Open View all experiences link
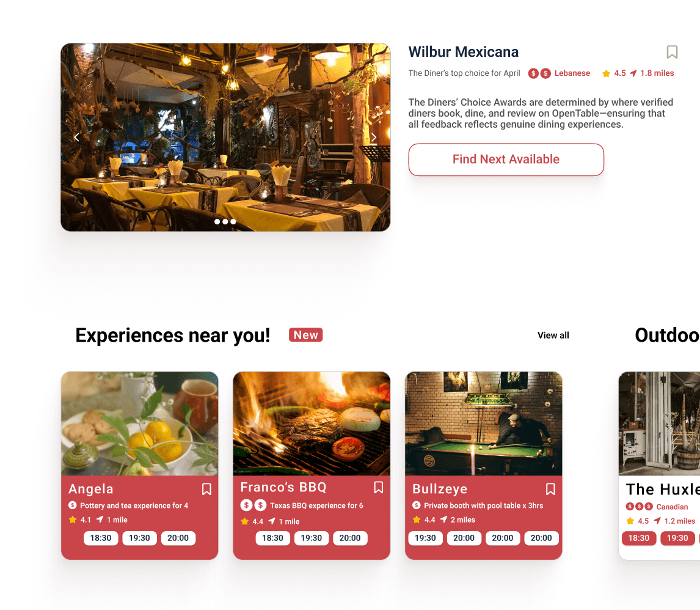The image size is (700, 610). 553,336
